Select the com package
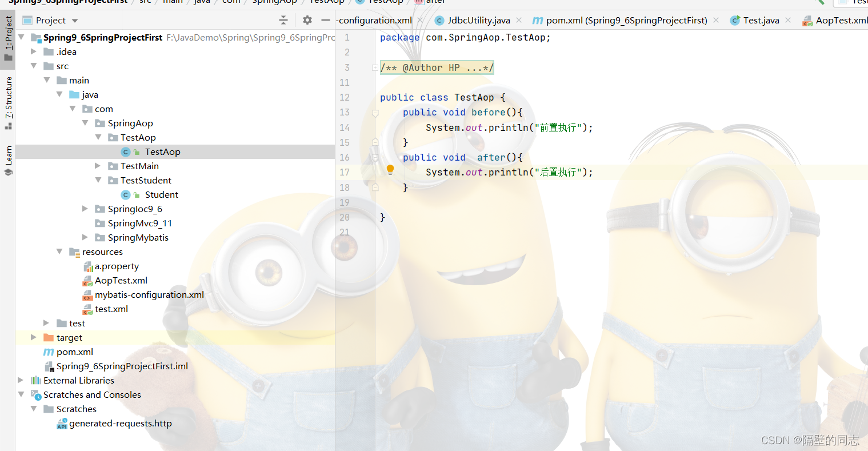This screenshot has width=868, height=451. tap(103, 109)
